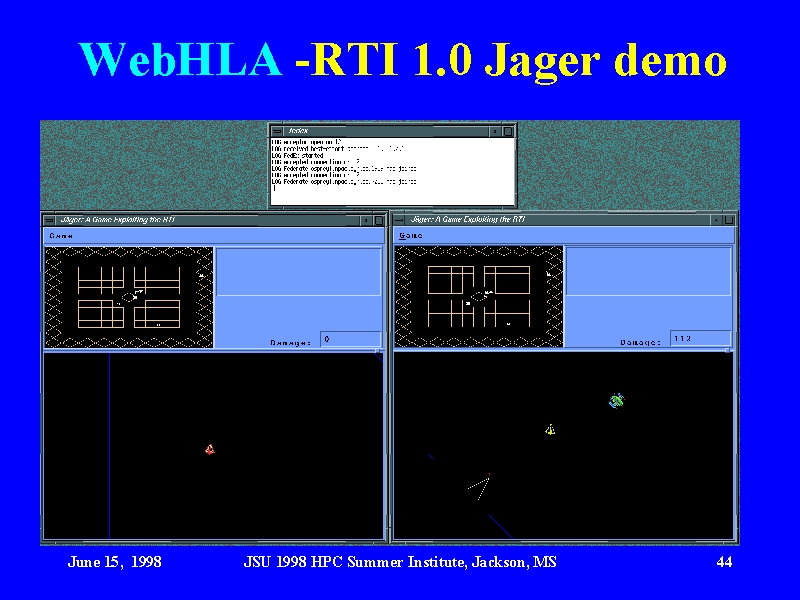Click the overview minimap in right Jager window
Screen dimensions: 800x600
[x=479, y=296]
